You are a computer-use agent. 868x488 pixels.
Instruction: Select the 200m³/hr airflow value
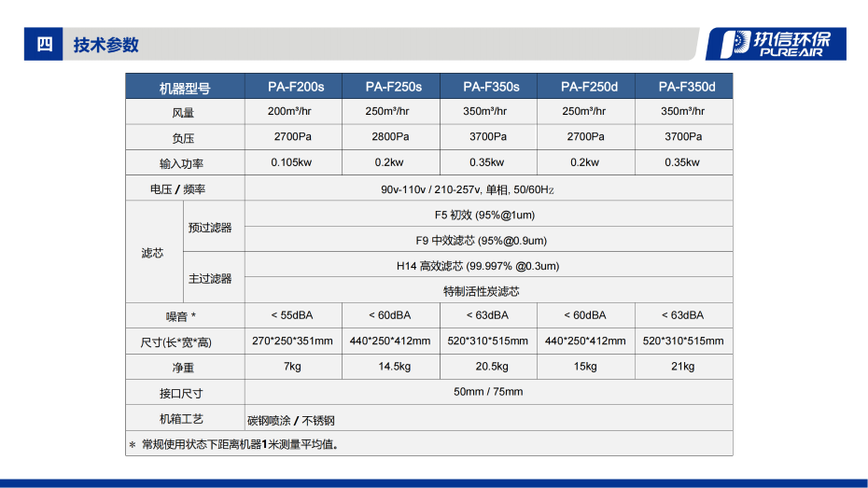point(293,111)
